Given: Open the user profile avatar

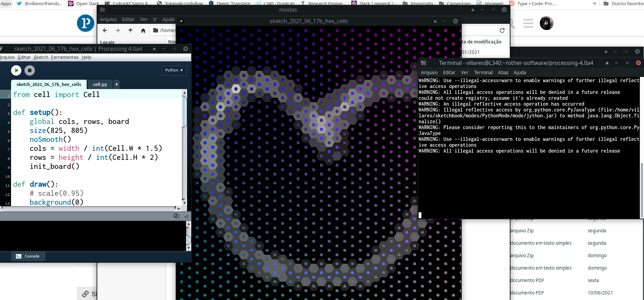Looking at the screenshot, I should coord(546,23).
